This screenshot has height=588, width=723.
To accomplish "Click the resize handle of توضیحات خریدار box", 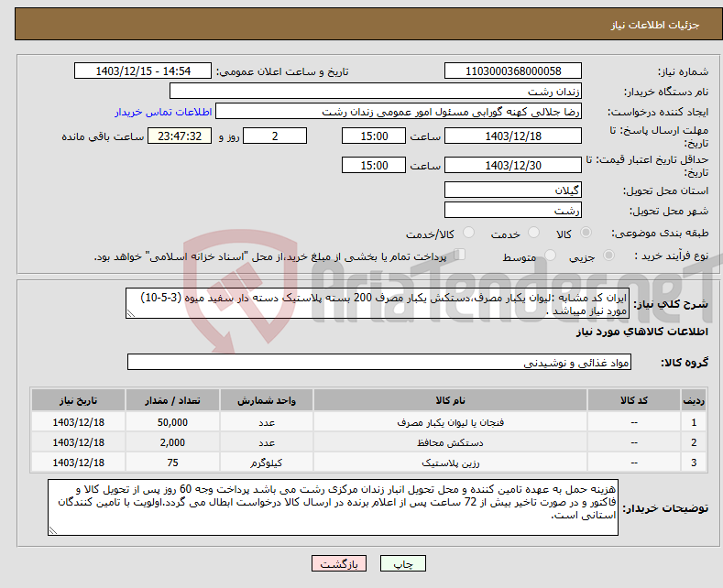I will 53,530.
